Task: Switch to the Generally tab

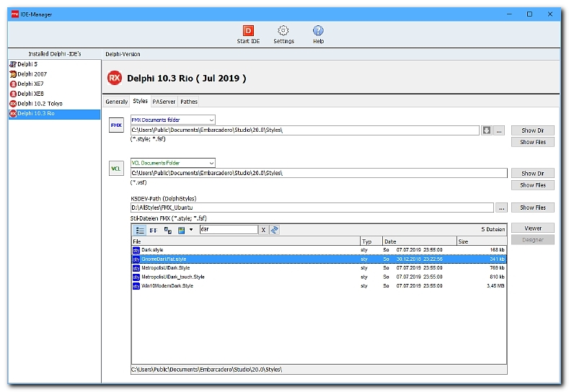Action: [x=116, y=102]
